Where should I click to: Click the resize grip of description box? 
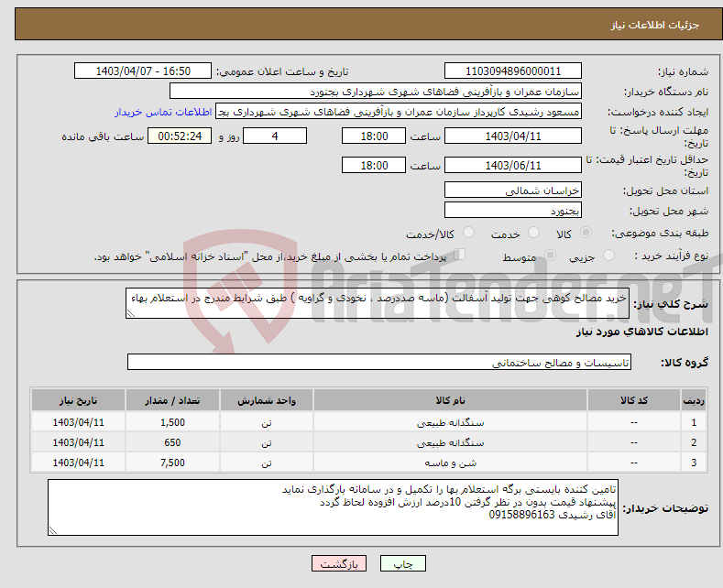pyautogui.click(x=130, y=313)
